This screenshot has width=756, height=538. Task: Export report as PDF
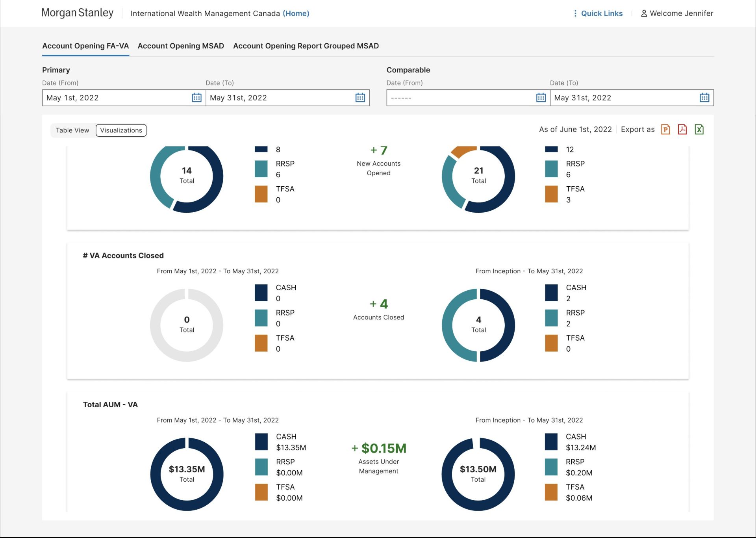click(x=682, y=130)
